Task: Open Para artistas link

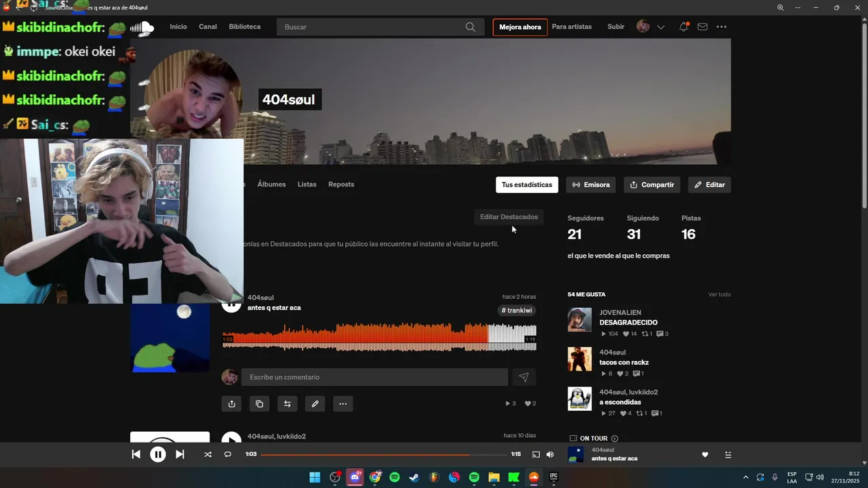Action: click(x=572, y=27)
